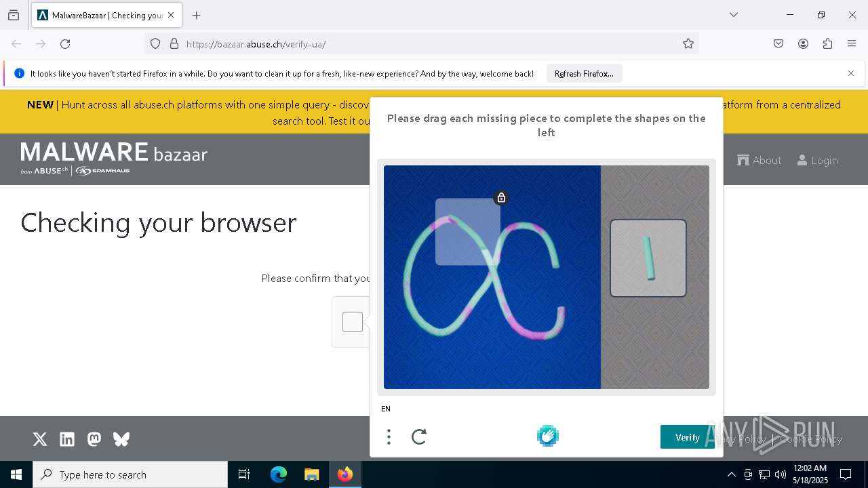Viewport: 868px width, 488px height.
Task: Click the Firefox View icon
Action: 14,15
